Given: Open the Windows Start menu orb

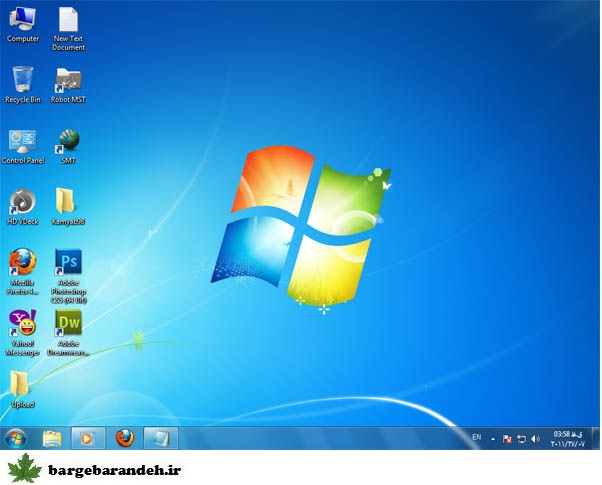Looking at the screenshot, I should click(x=16, y=438).
